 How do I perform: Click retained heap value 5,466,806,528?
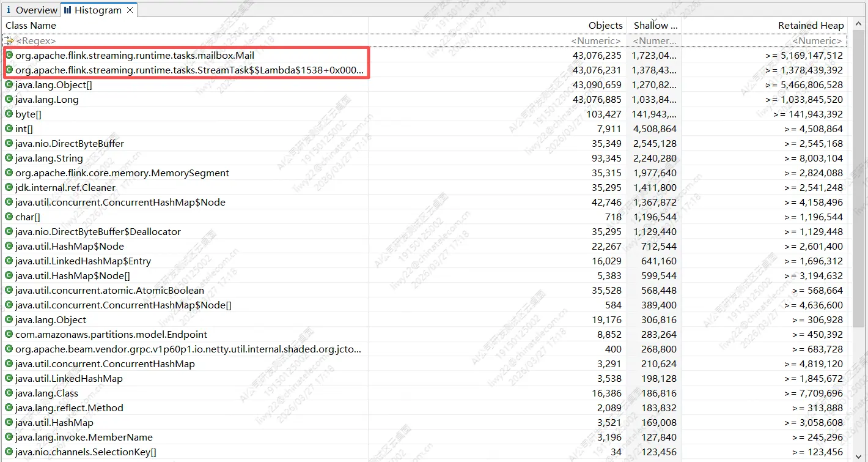point(804,84)
